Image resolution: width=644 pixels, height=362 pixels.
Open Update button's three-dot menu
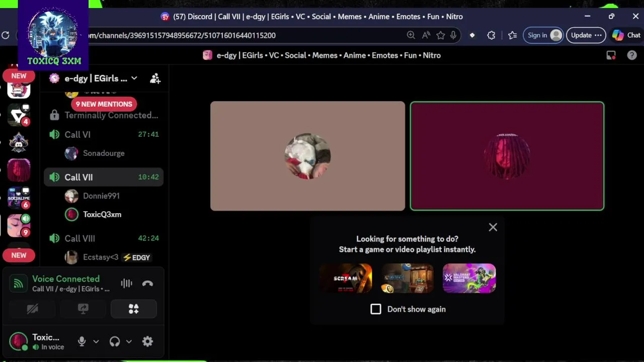pos(598,35)
